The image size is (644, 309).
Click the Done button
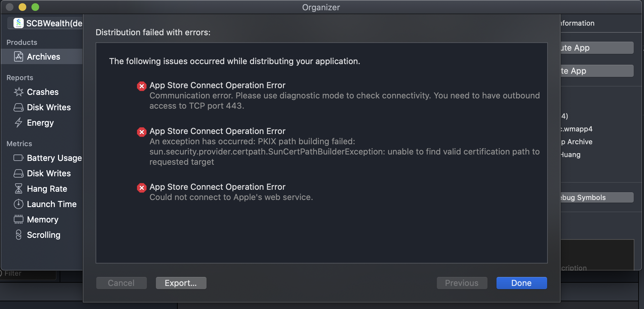point(521,283)
